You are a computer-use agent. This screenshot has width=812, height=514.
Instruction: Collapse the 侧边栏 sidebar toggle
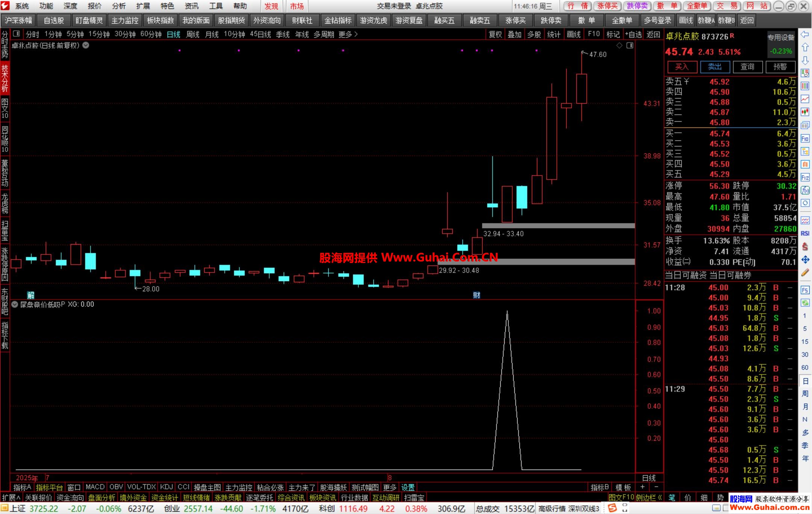point(648,497)
